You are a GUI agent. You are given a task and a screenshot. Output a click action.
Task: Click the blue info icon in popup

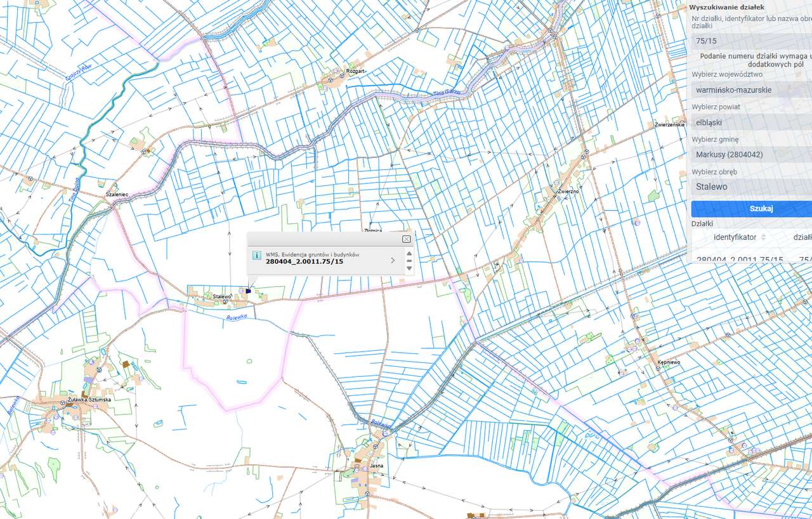256,255
